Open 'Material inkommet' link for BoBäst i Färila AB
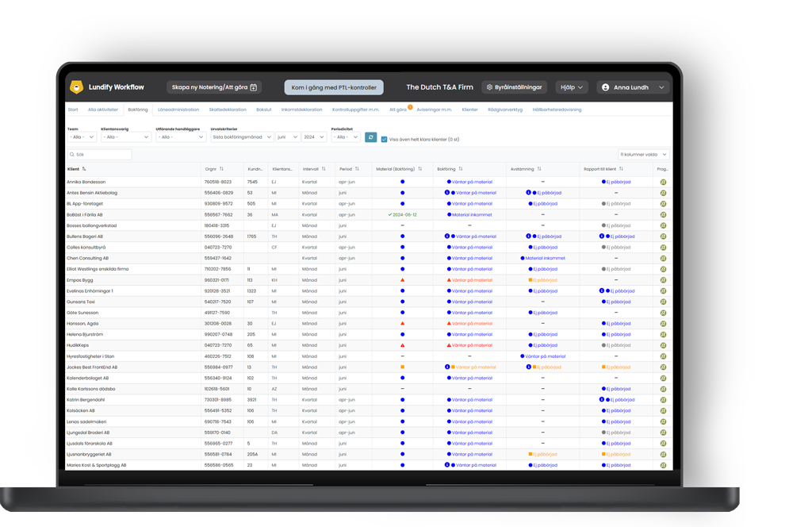 click(472, 215)
